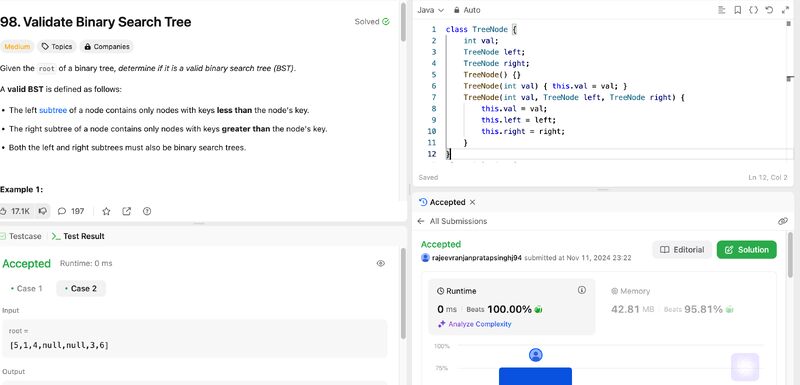
Task: Reset code with the undo arrow icon
Action: 769,10
